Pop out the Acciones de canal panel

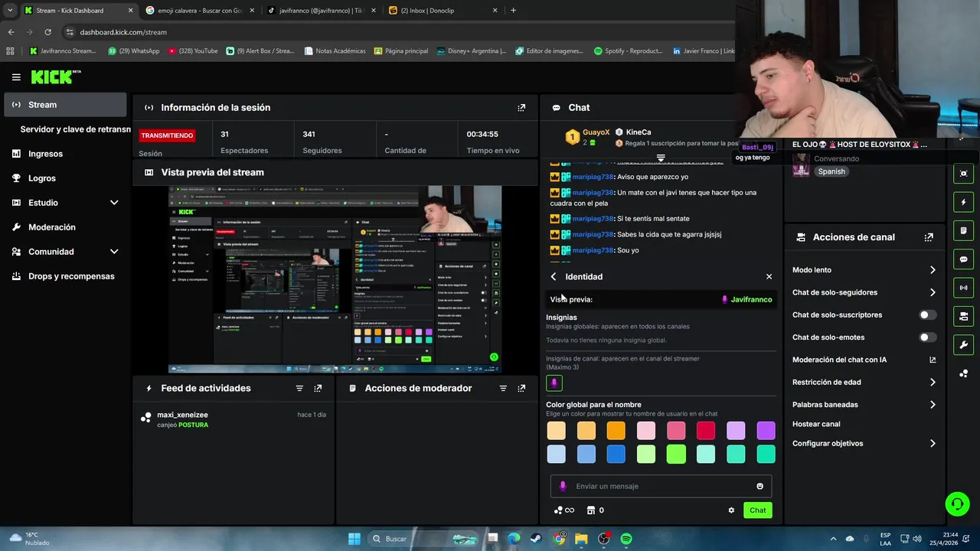coord(929,237)
